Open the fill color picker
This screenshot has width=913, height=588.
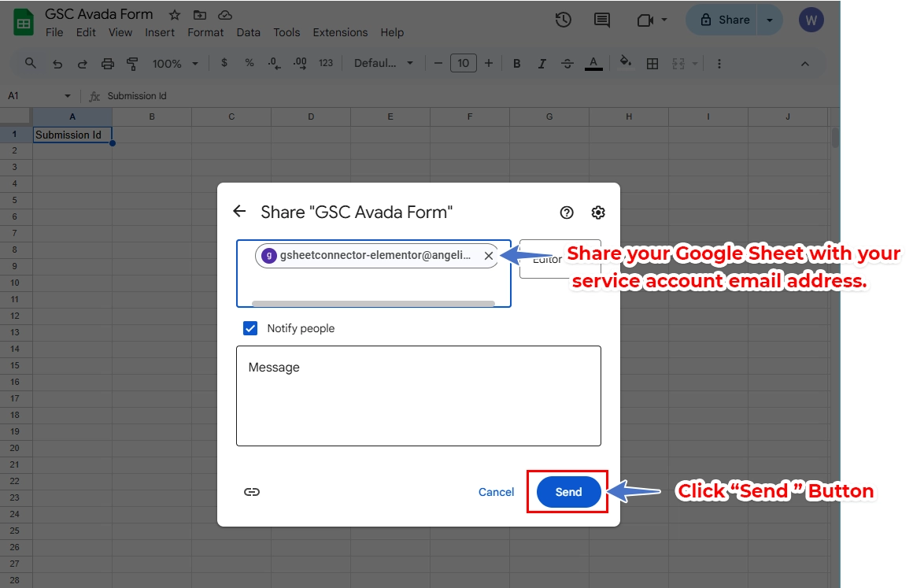625,63
